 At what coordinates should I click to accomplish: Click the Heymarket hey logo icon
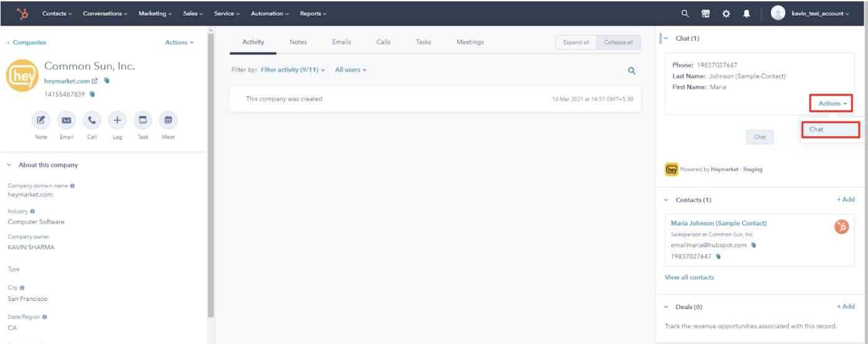(x=672, y=169)
